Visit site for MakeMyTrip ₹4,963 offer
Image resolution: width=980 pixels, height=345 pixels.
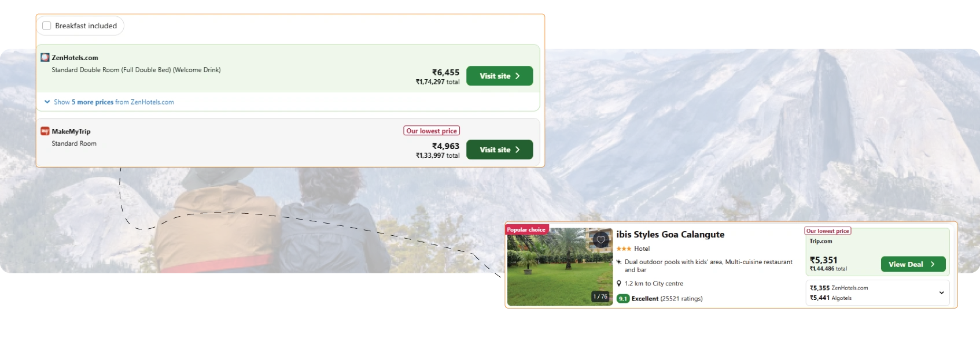499,150
